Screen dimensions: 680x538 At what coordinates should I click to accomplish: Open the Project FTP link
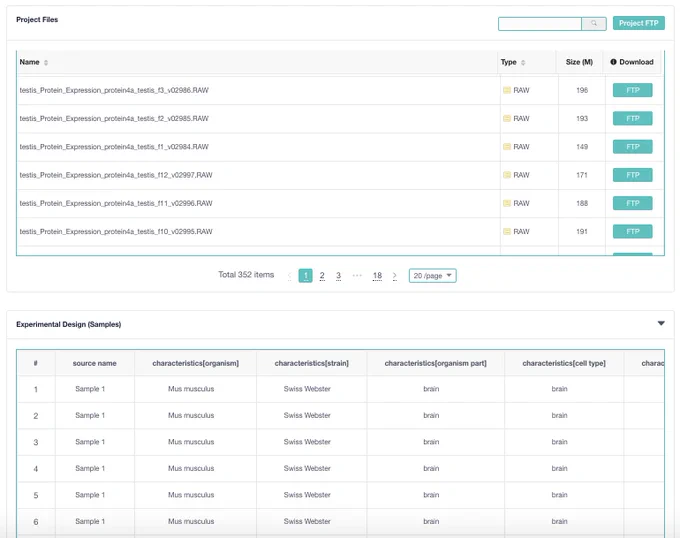638,23
